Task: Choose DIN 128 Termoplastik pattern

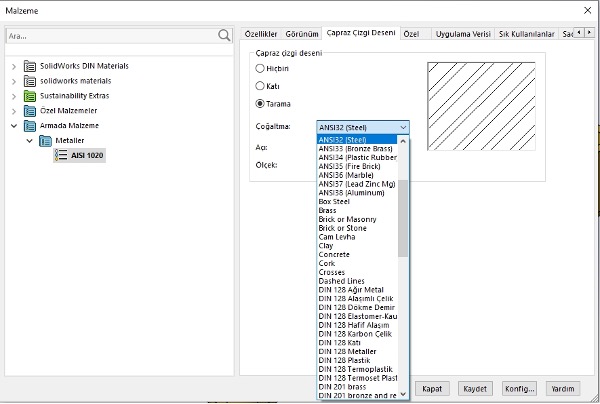Action: tap(357, 369)
